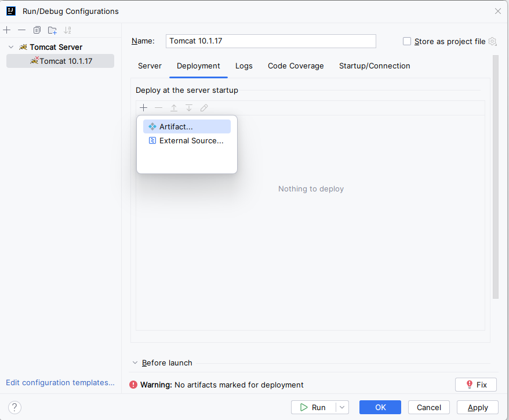Viewport: 509px width, 420px height.
Task: Click the OK button
Action: [x=380, y=407]
